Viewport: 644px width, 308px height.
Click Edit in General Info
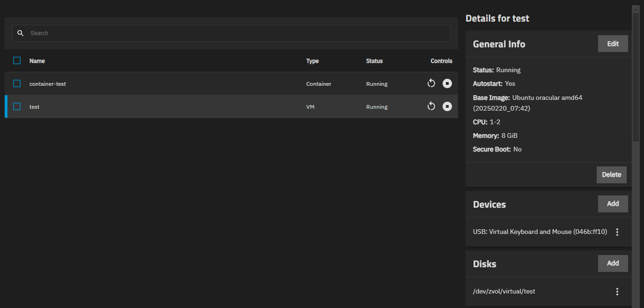click(613, 44)
